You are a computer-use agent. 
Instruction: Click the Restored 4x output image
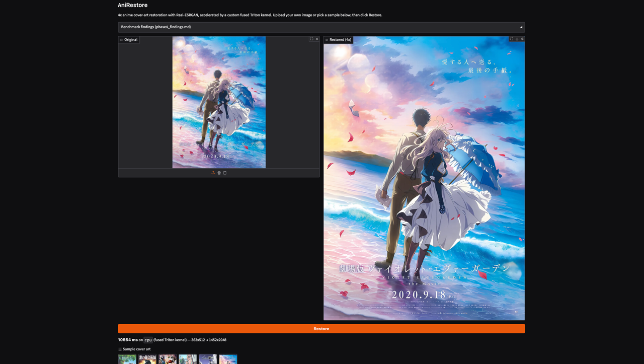pyautogui.click(x=424, y=178)
